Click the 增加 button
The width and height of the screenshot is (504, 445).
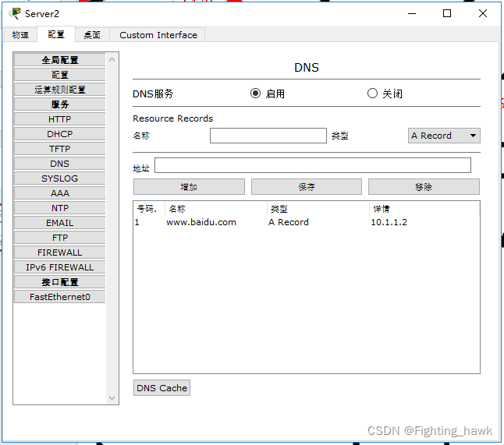click(x=189, y=186)
